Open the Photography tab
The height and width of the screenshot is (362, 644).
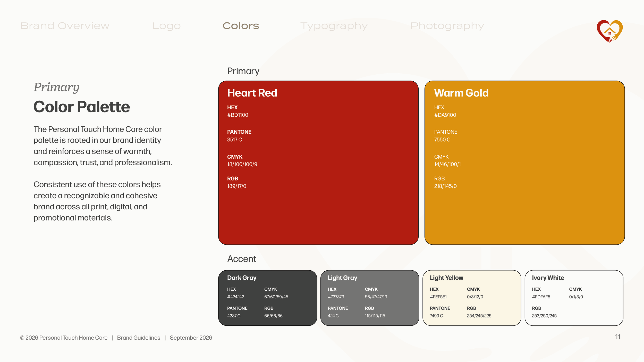tap(447, 26)
